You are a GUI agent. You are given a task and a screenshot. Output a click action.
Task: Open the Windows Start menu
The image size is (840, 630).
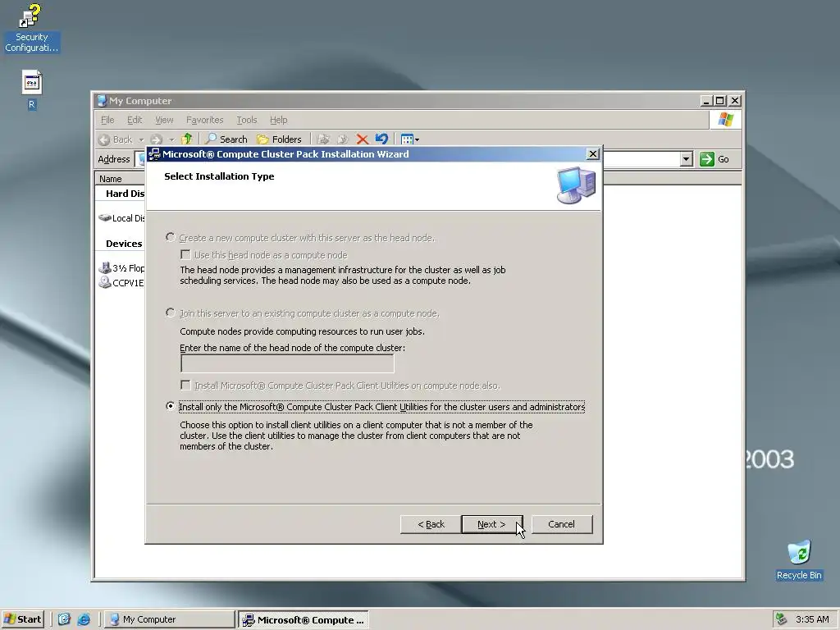[x=22, y=619]
